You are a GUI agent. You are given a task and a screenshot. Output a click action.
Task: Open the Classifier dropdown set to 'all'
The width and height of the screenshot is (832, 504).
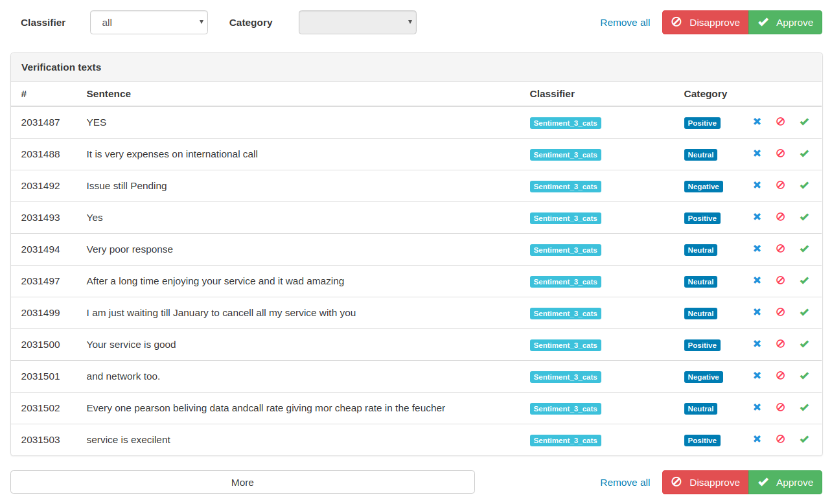click(x=149, y=22)
